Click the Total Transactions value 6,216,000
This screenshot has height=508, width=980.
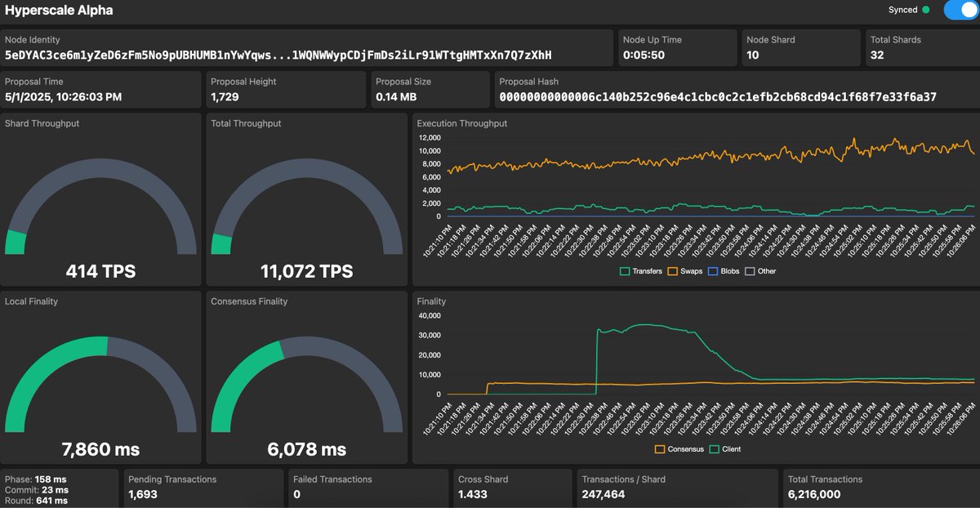pyautogui.click(x=813, y=494)
